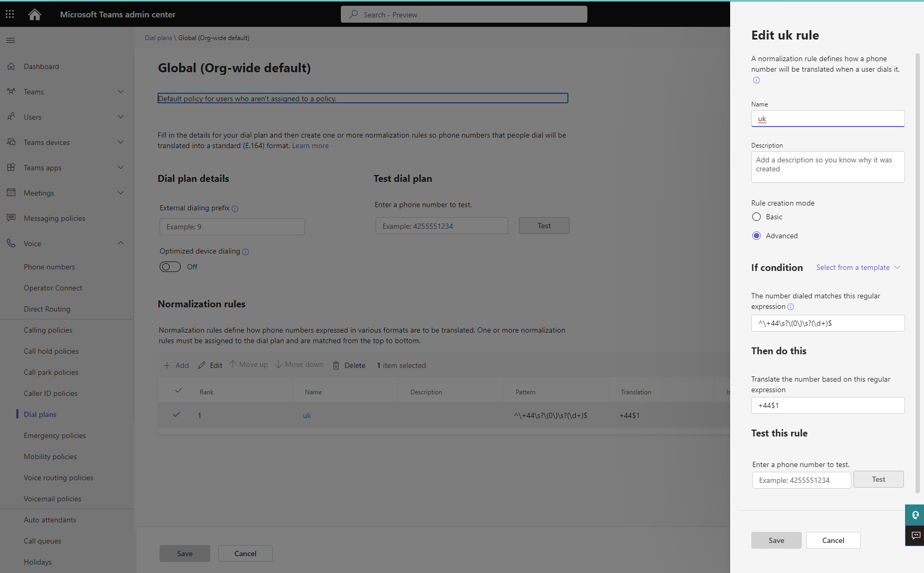Expand the Meetings section chevron
Viewport: 924px width, 573px height.
(121, 193)
